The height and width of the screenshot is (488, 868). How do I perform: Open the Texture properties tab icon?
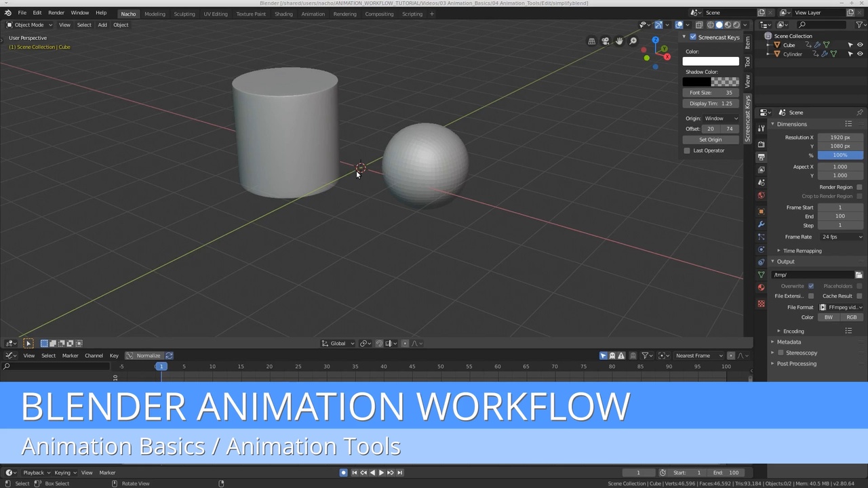761,303
